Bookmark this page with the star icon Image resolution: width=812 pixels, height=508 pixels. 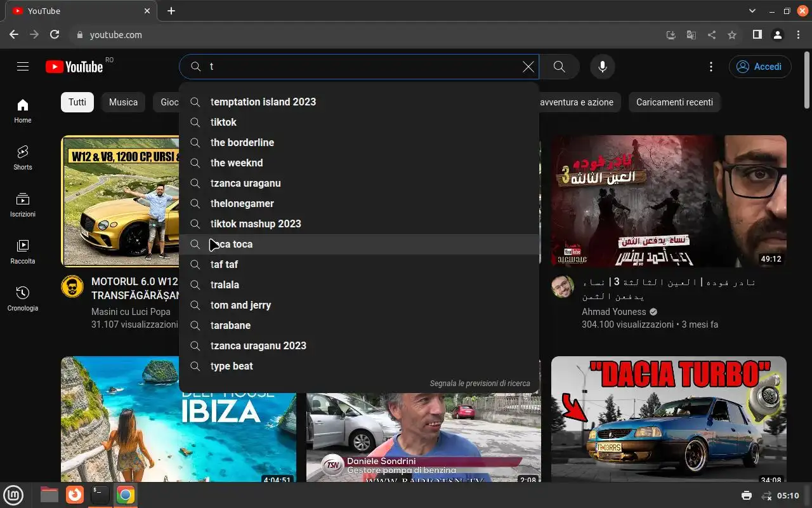point(732,35)
